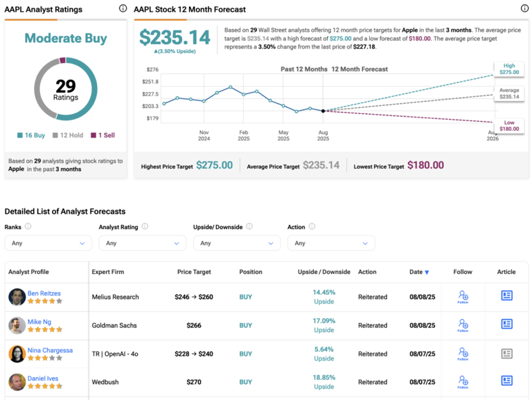Follow analyst Ben Reitzes

[x=463, y=297]
